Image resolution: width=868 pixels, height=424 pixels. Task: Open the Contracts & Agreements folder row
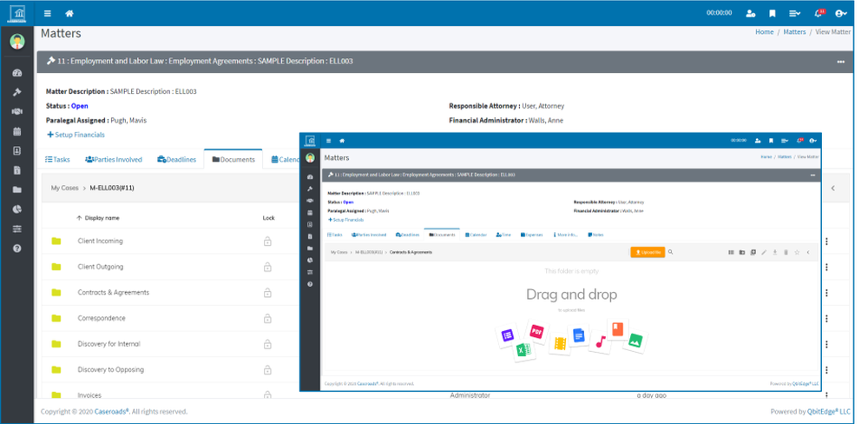(114, 292)
